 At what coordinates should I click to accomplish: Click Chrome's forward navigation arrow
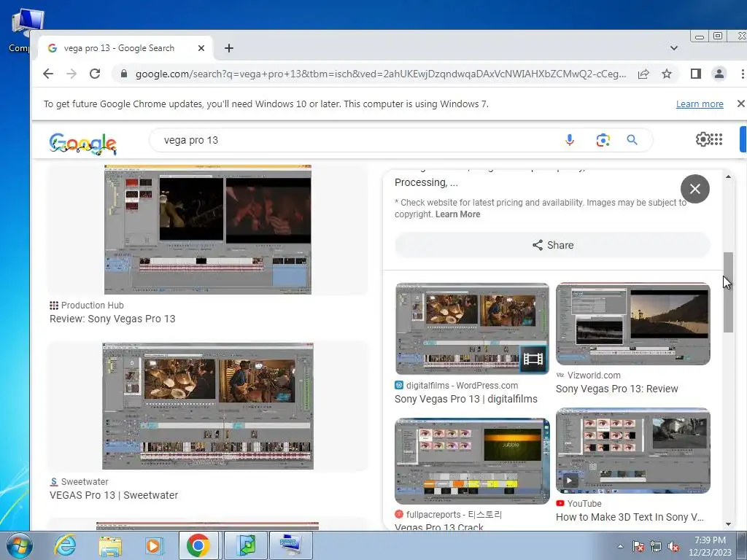click(x=71, y=74)
